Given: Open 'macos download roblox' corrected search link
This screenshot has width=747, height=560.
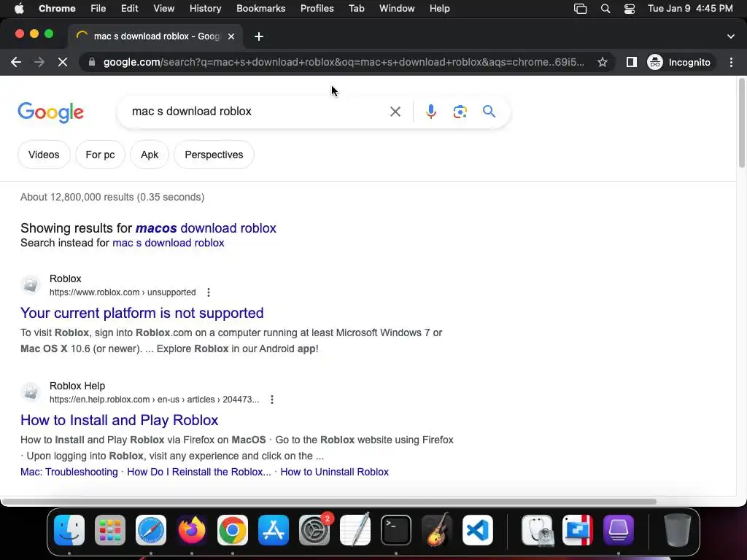Looking at the screenshot, I should (x=206, y=228).
